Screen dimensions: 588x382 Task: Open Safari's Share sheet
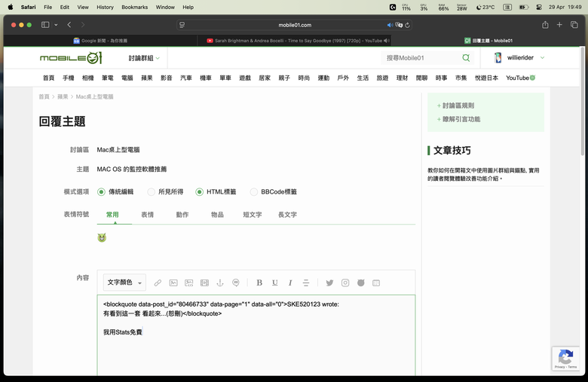tap(545, 25)
